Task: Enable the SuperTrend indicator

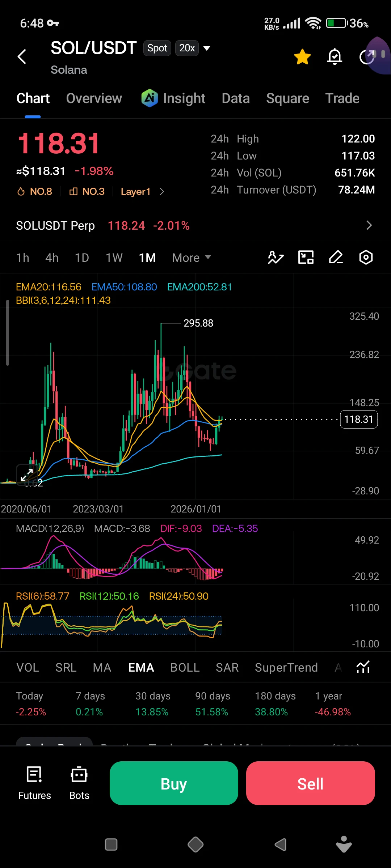Action: pyautogui.click(x=286, y=667)
